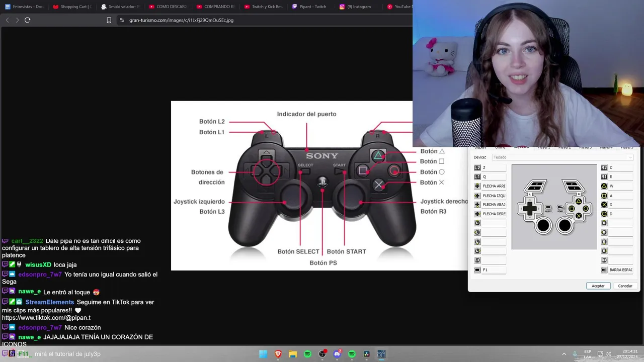Switch to the (9) Instagram tab

click(359, 7)
